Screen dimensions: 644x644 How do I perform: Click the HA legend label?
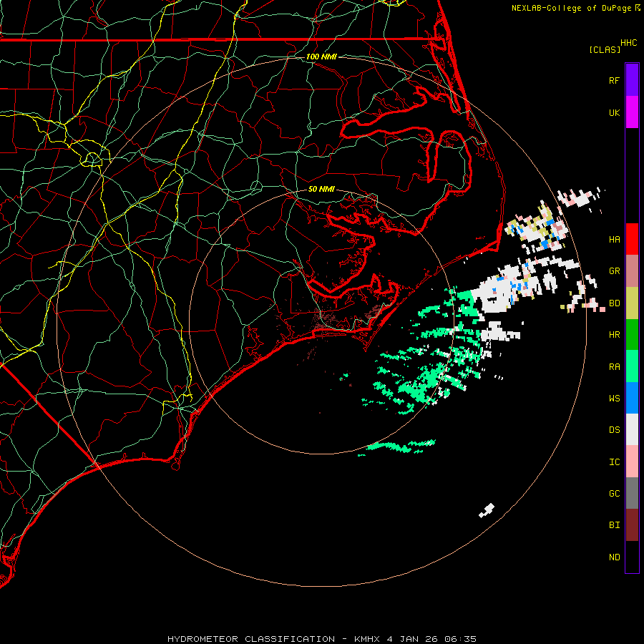614,239
